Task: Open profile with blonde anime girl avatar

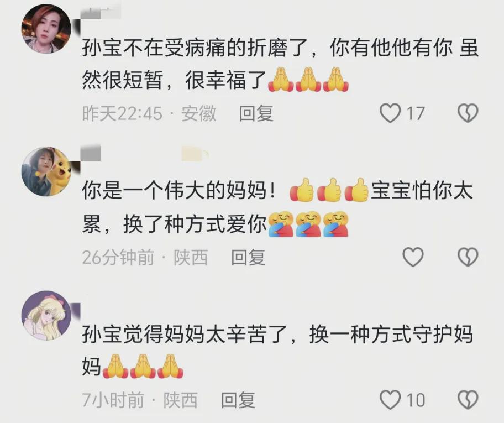Action: tap(46, 315)
